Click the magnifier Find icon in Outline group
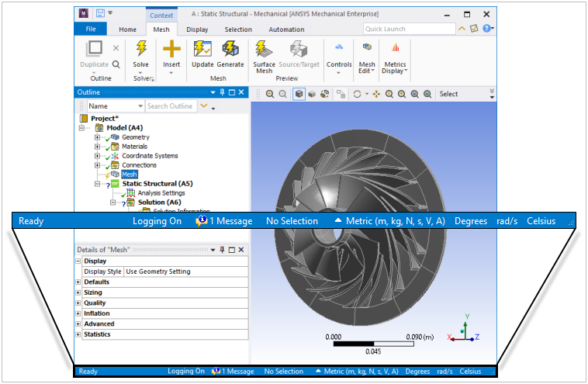This screenshot has width=588, height=384. (x=116, y=65)
